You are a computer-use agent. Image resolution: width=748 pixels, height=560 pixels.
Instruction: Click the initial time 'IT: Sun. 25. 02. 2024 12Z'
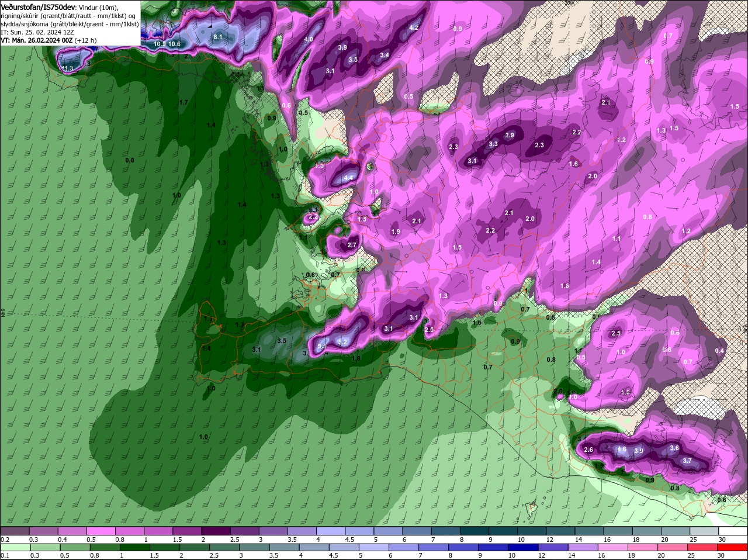coord(36,32)
